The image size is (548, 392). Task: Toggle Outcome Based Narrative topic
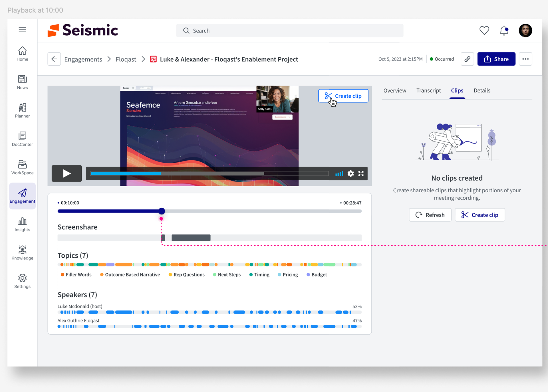pyautogui.click(x=130, y=274)
